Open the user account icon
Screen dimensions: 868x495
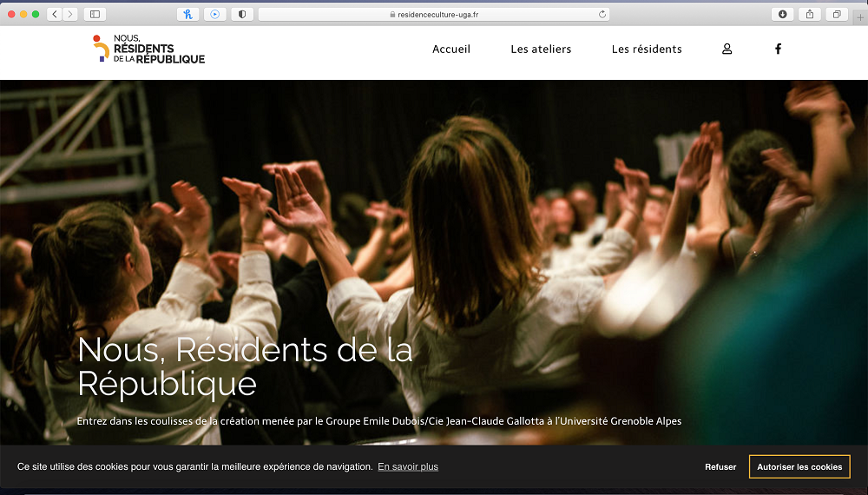pyautogui.click(x=727, y=49)
